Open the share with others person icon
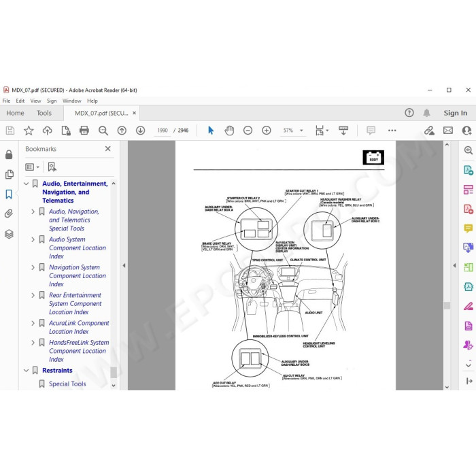This screenshot has height=476, width=476. [x=466, y=131]
